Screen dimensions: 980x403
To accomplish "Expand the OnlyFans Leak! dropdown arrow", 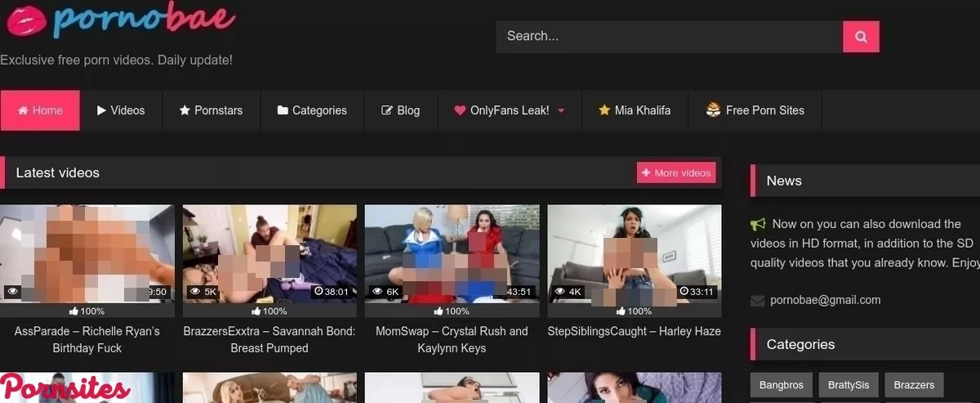I will [561, 110].
